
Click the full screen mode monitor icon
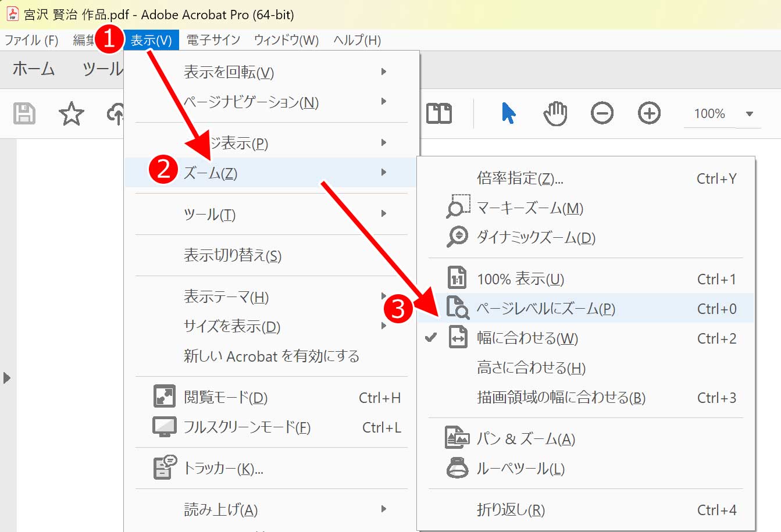tap(165, 427)
